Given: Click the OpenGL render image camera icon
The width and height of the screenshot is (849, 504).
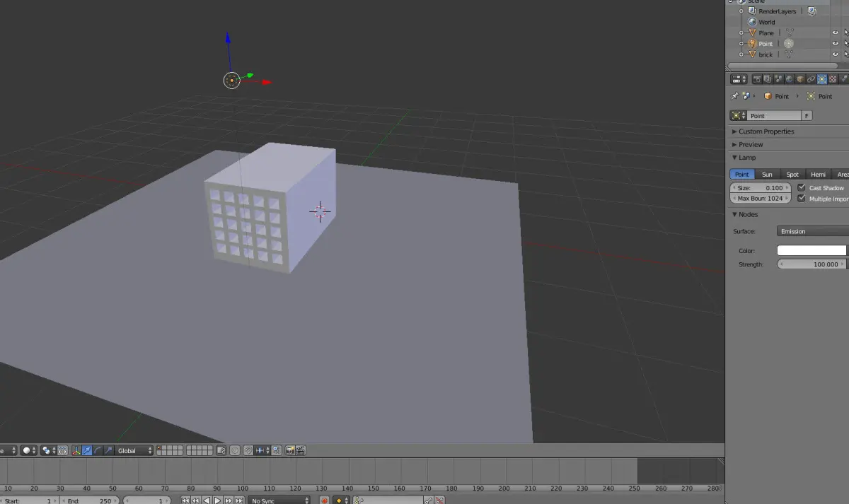Looking at the screenshot, I should (x=290, y=450).
